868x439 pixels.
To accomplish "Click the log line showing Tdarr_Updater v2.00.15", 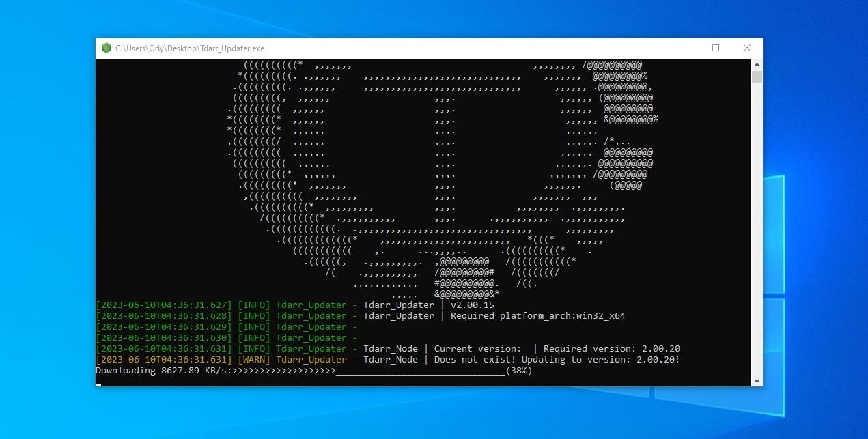I will pyautogui.click(x=295, y=305).
